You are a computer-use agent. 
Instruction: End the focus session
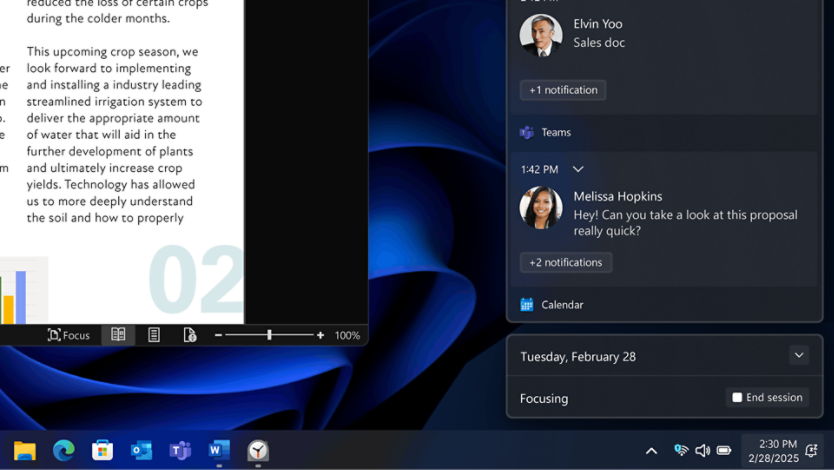[x=767, y=397]
